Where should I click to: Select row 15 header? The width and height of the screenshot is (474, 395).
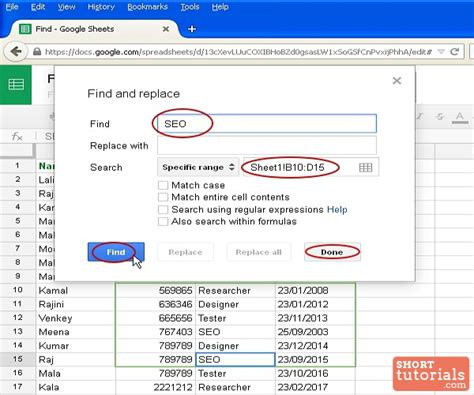[x=18, y=359]
